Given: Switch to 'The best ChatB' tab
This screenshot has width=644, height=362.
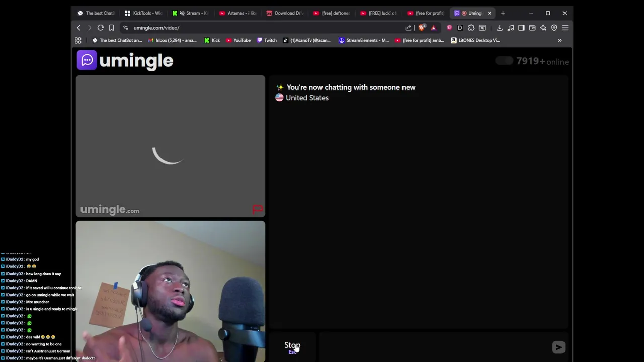Looking at the screenshot, I should coord(96,13).
